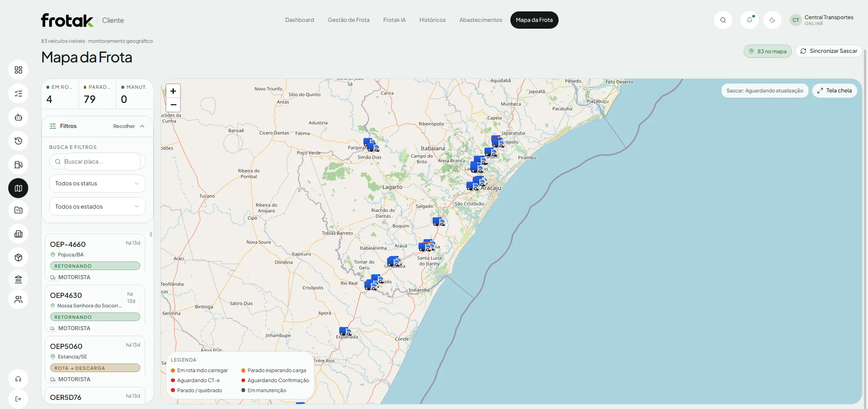Image resolution: width=868 pixels, height=409 pixels.
Task: Go to Gestão de Frota tab
Action: [349, 20]
